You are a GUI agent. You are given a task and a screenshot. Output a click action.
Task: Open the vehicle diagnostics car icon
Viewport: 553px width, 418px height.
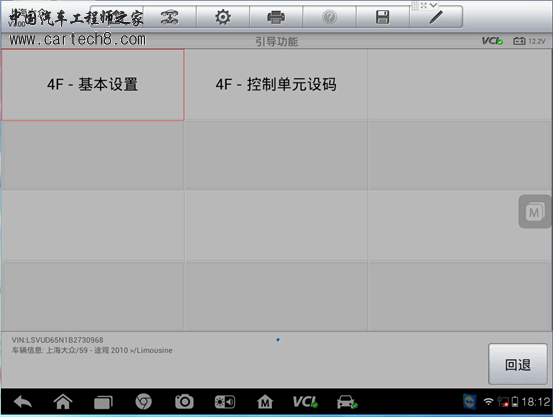pyautogui.click(x=347, y=402)
